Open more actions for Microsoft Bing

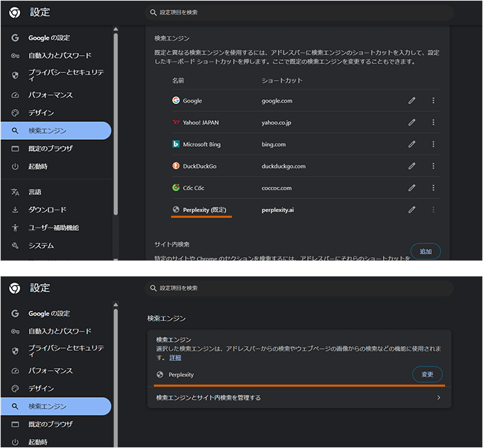(x=433, y=144)
